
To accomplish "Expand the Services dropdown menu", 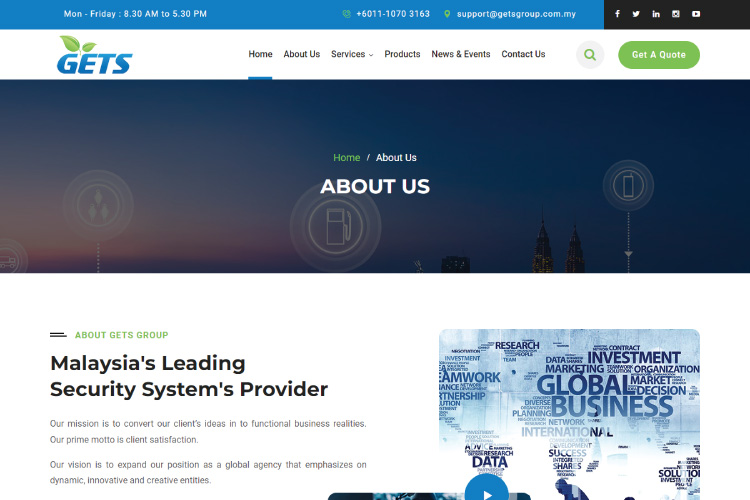I will (x=352, y=54).
